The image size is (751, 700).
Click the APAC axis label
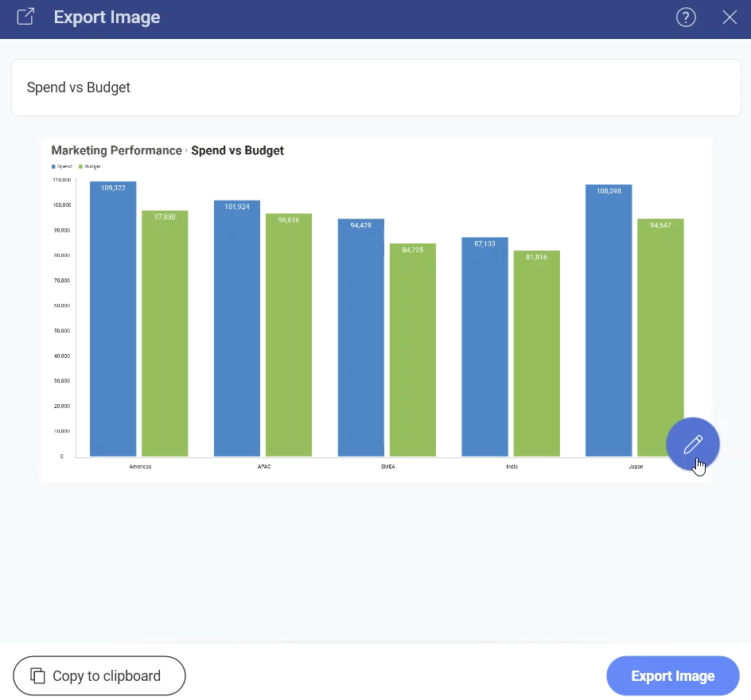264,466
